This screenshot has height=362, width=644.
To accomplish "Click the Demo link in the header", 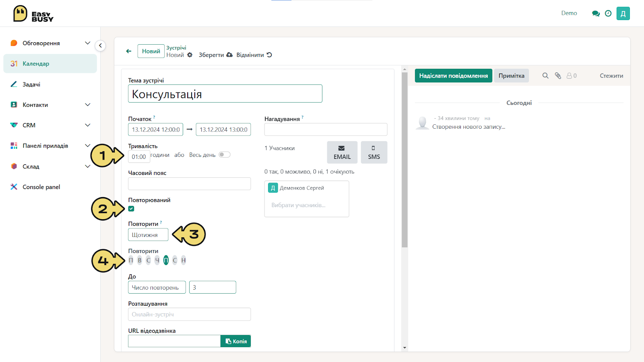I will (x=569, y=13).
